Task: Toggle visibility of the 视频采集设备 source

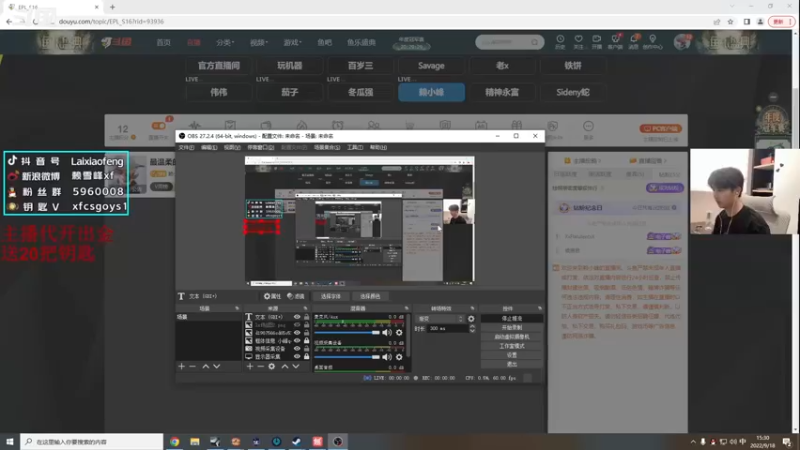Action: pos(297,348)
